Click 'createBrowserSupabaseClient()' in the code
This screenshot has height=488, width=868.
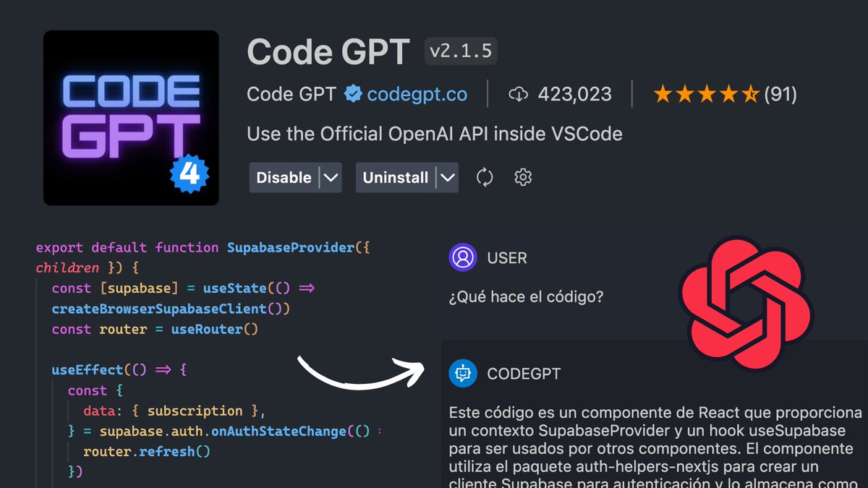[171, 309]
